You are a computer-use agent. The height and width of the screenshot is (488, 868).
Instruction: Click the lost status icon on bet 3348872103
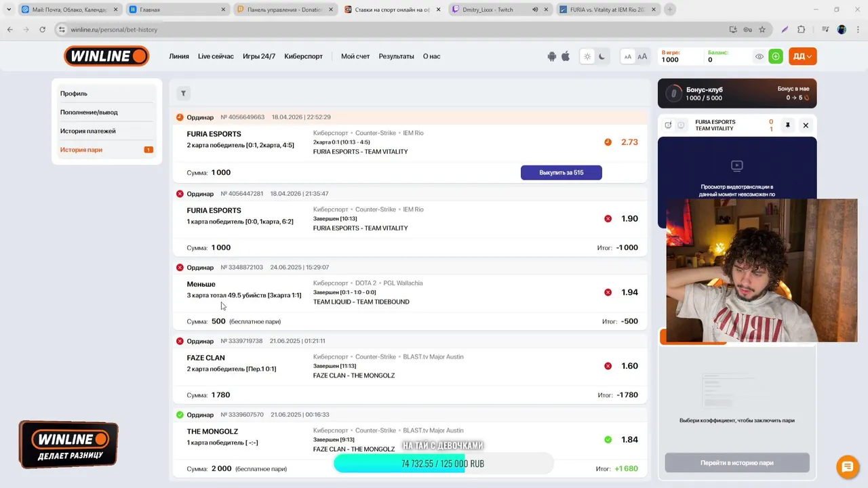pyautogui.click(x=180, y=268)
